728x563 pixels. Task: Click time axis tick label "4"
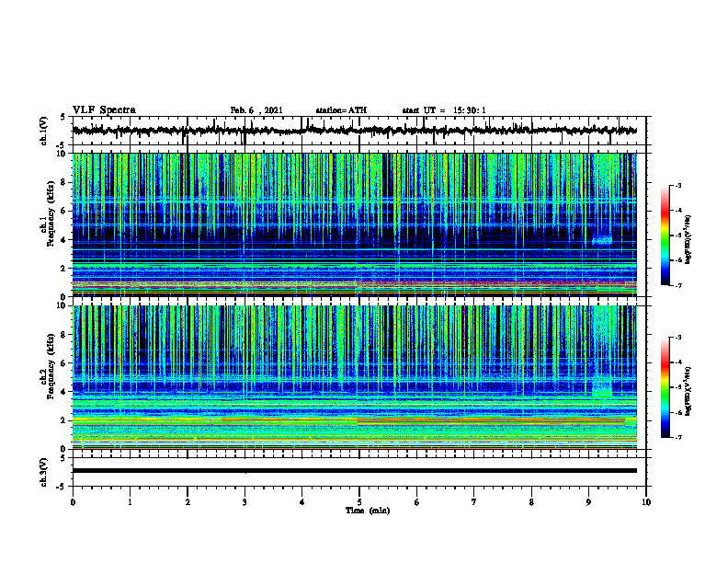coord(301,502)
